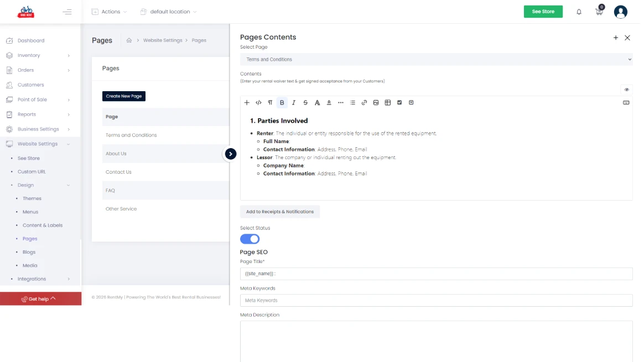Insert a hyperlink in the editor
Image resolution: width=644 pixels, height=362 pixels.
364,102
